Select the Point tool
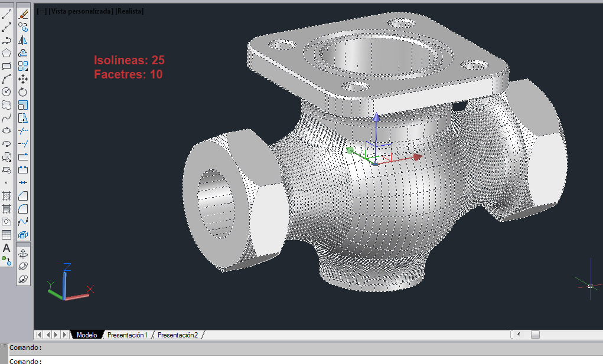Screen dimensions: 603x364 [6, 183]
